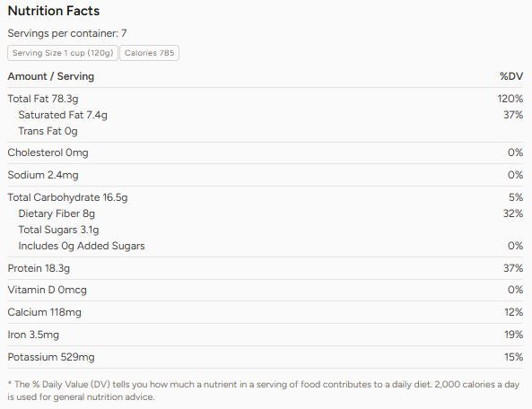Click the Includes 0g Added Sugars line

(x=266, y=246)
